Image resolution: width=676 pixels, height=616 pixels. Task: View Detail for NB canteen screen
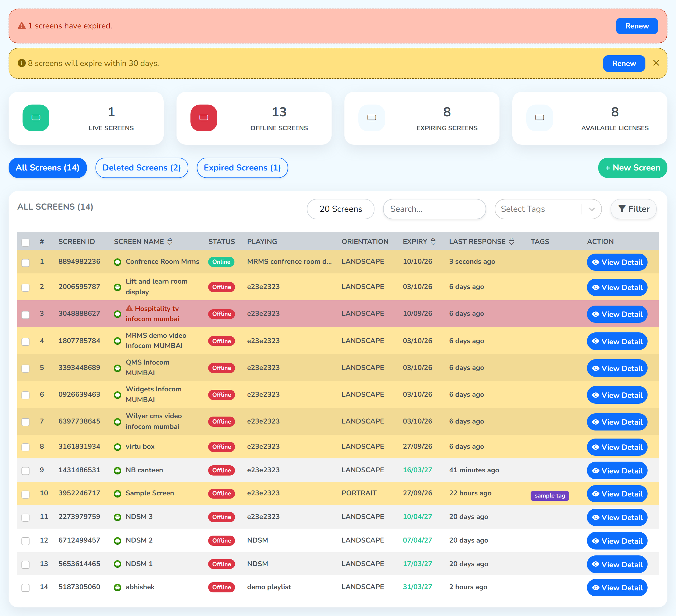(617, 470)
